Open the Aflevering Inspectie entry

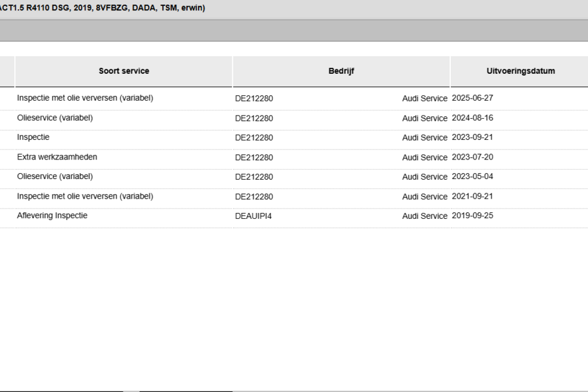[x=294, y=216]
